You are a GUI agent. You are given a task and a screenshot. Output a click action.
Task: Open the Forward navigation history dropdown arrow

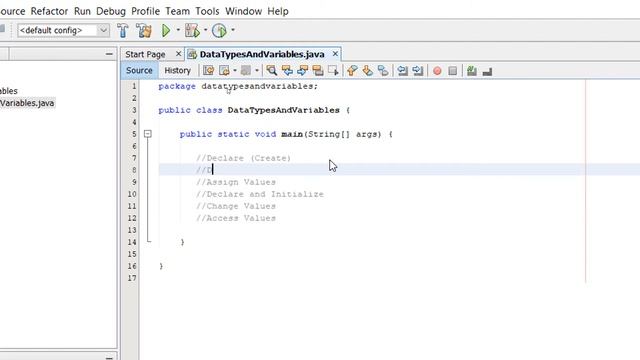(x=257, y=71)
